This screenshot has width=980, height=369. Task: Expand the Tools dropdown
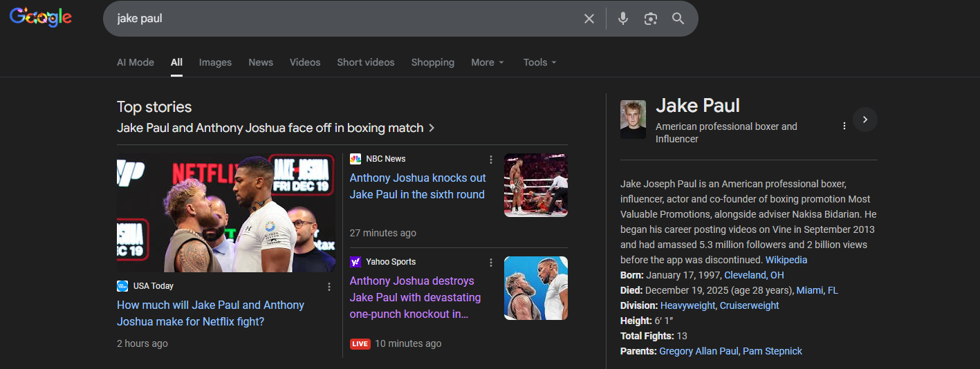pyautogui.click(x=539, y=62)
